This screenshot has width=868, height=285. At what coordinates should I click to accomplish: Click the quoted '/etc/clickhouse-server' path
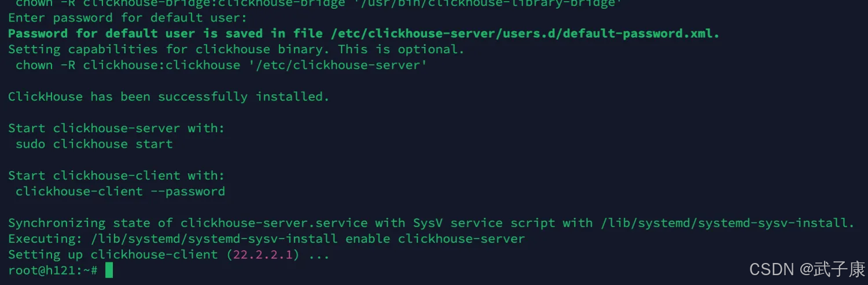338,65
